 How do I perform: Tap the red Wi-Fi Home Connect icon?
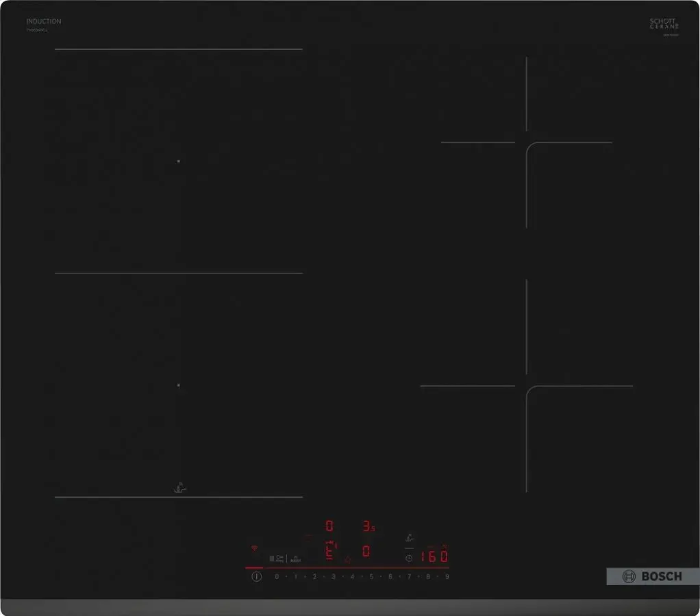(255, 548)
